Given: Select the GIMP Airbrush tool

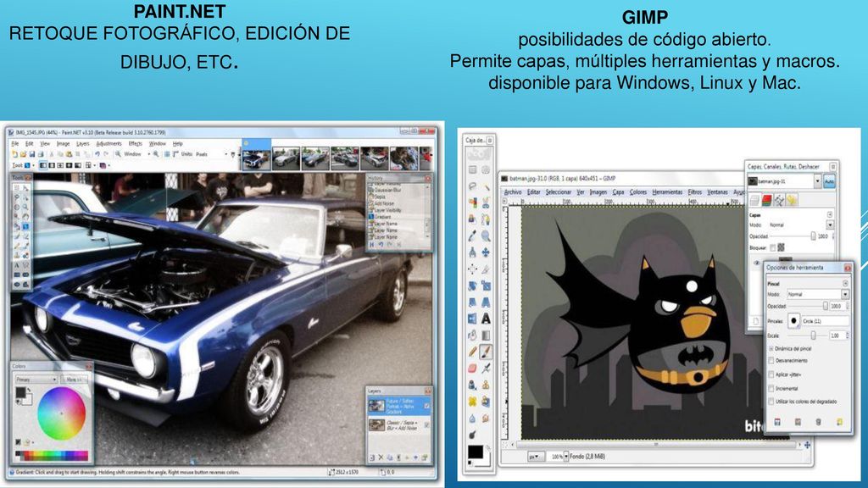Looking at the screenshot, I should tap(486, 369).
